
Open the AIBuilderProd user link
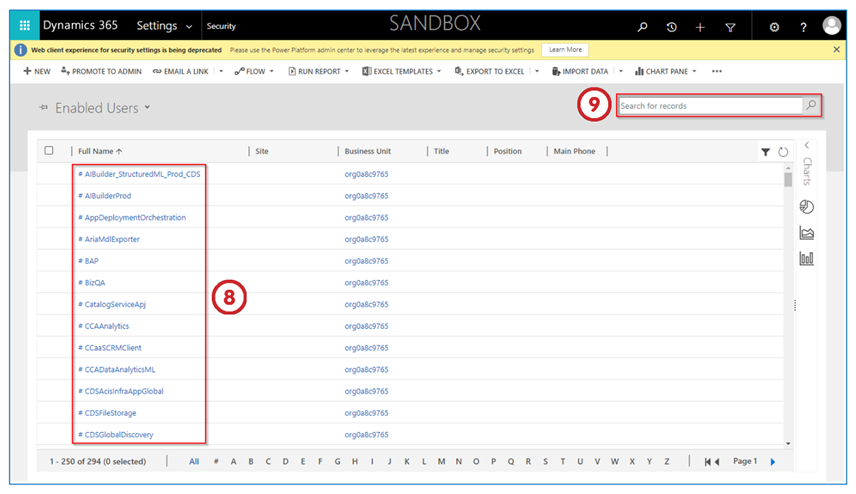[108, 196]
